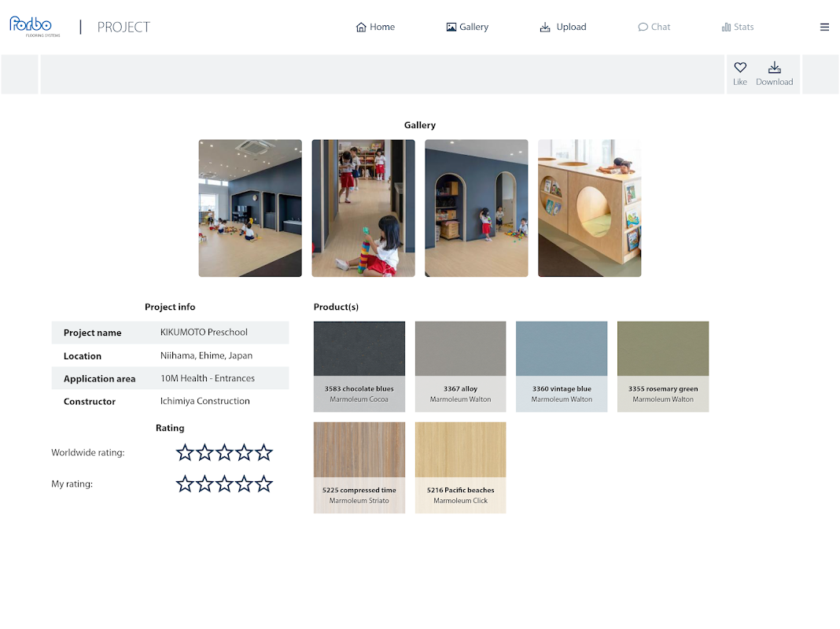
Task: Select the 5216 Pacific beaches swatch
Action: (x=461, y=468)
